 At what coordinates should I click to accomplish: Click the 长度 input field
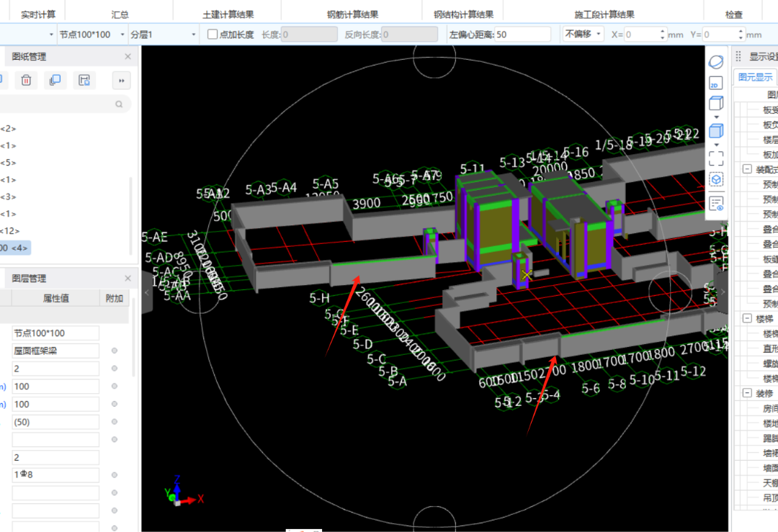[309, 35]
